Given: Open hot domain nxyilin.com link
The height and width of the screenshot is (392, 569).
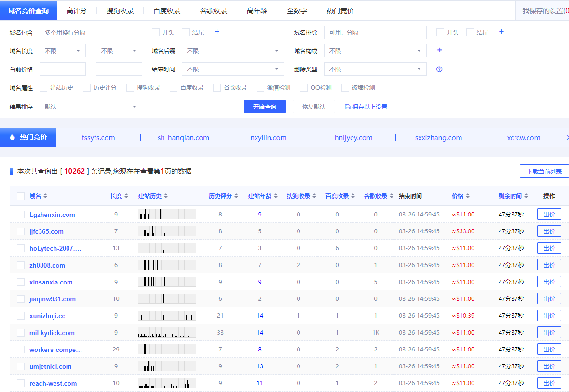Looking at the screenshot, I should click(x=269, y=138).
